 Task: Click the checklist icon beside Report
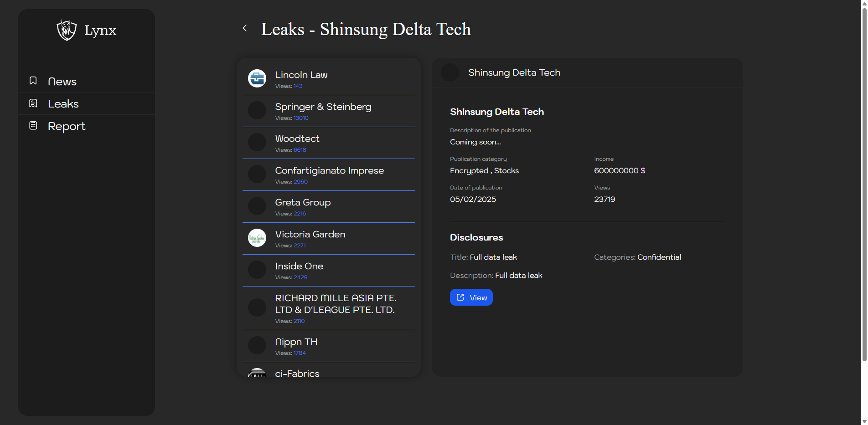click(33, 125)
